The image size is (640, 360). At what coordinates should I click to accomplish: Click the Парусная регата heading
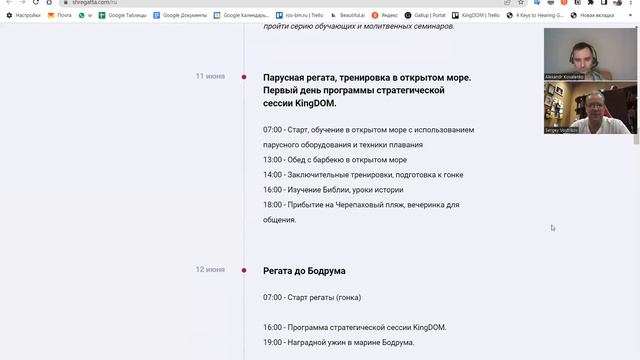pyautogui.click(x=367, y=90)
